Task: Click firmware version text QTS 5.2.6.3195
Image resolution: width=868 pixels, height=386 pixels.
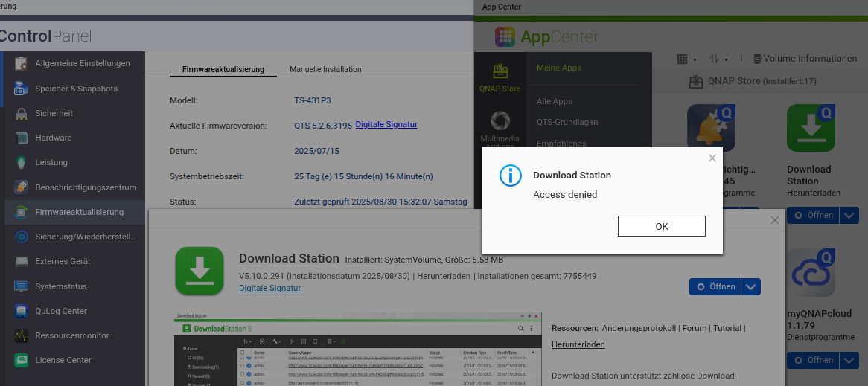Action: (323, 126)
